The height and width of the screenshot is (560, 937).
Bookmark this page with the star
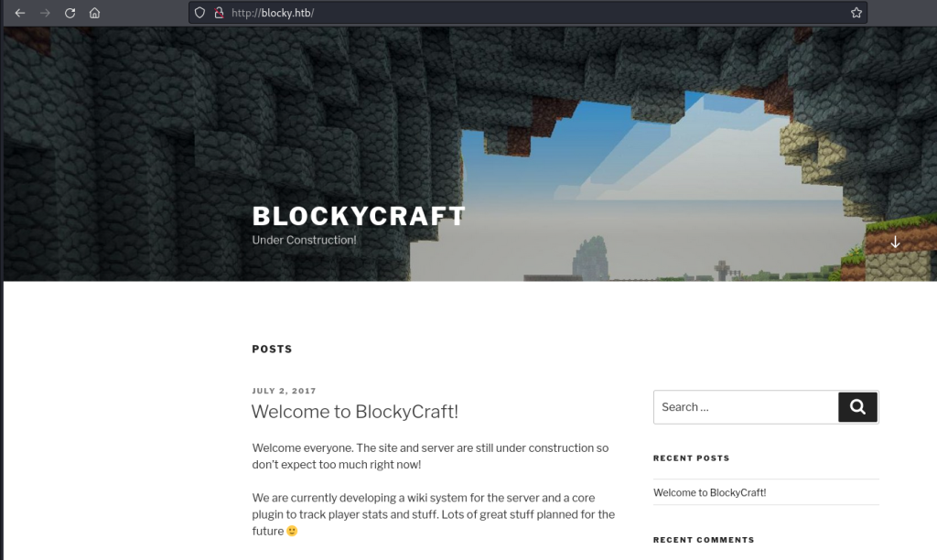pyautogui.click(x=856, y=13)
